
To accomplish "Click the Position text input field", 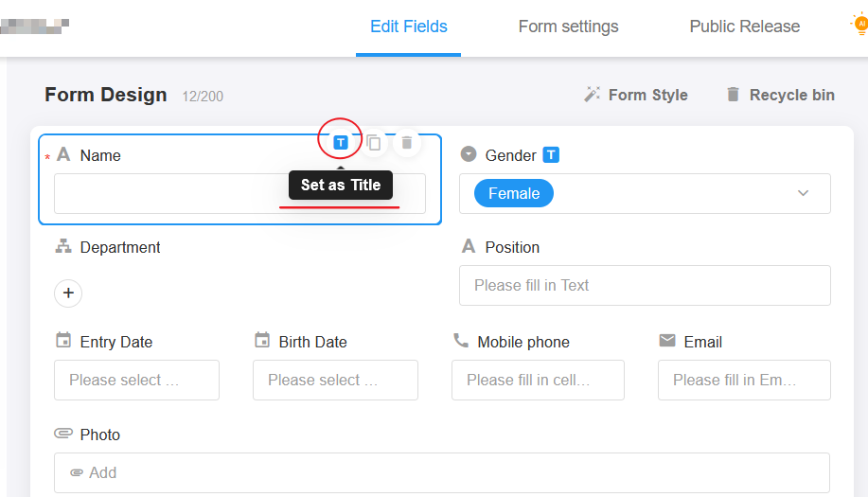I will tap(645, 286).
